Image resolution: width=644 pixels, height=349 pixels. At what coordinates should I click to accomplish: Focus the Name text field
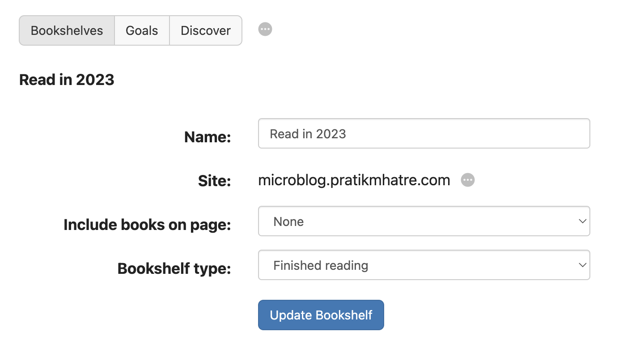coord(424,133)
